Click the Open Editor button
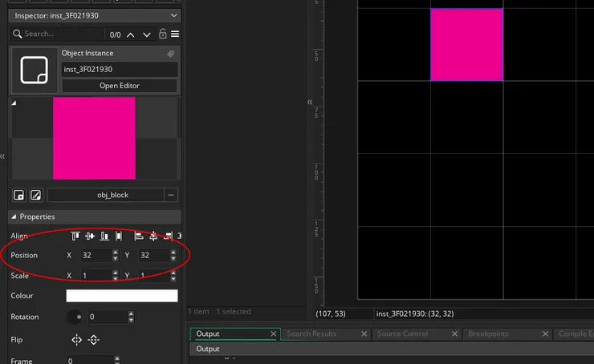The height and width of the screenshot is (364, 594). (120, 86)
